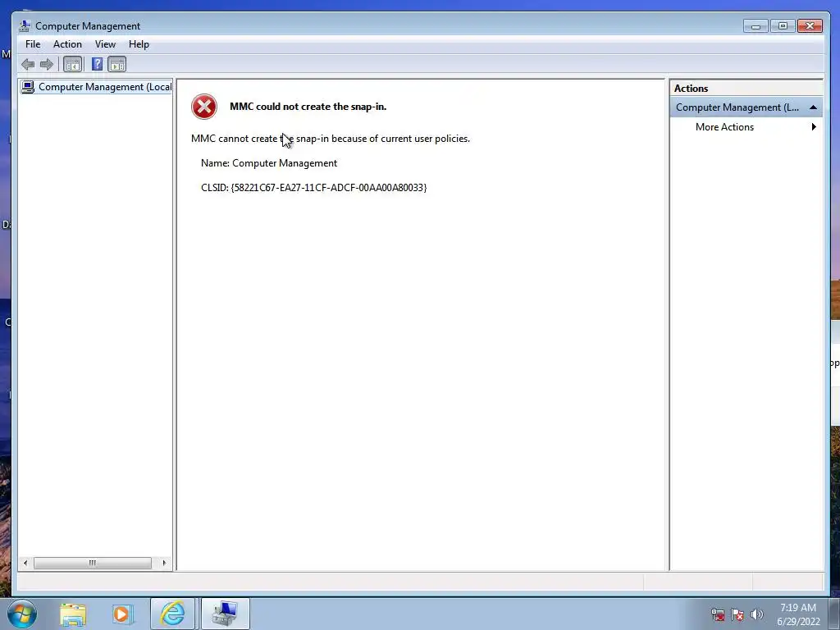Click the Back arrow toolbar icon

(x=28, y=65)
